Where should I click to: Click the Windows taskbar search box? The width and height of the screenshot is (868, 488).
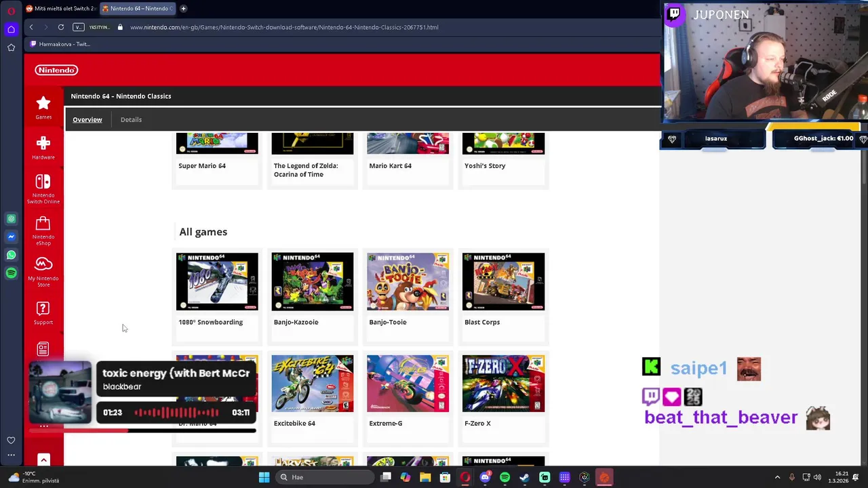point(325,477)
